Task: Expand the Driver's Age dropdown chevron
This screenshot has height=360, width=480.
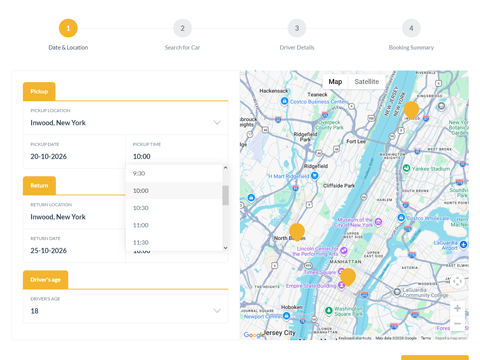Action: click(217, 311)
